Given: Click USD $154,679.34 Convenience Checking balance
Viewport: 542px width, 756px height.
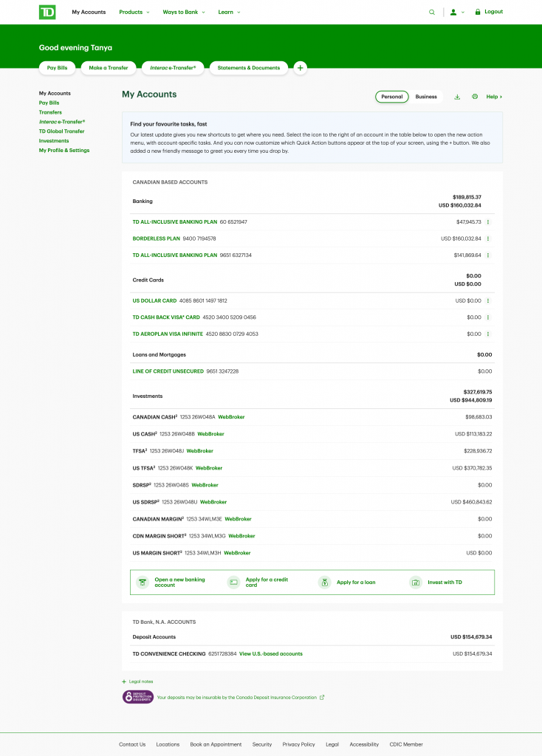Looking at the screenshot, I should click(473, 654).
